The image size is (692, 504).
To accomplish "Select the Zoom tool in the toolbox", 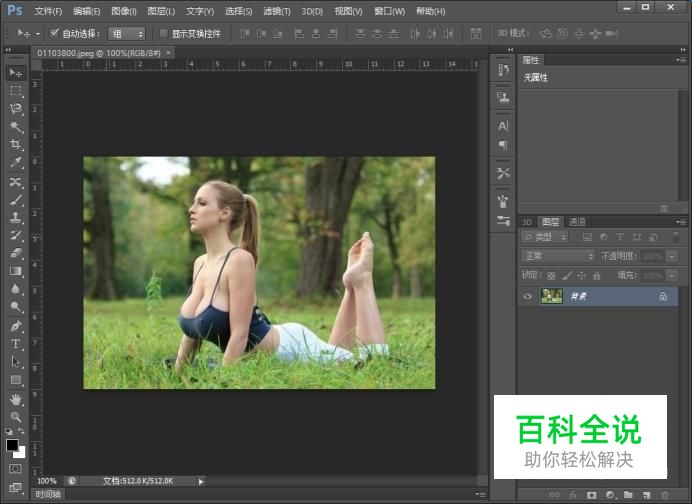I will [16, 416].
